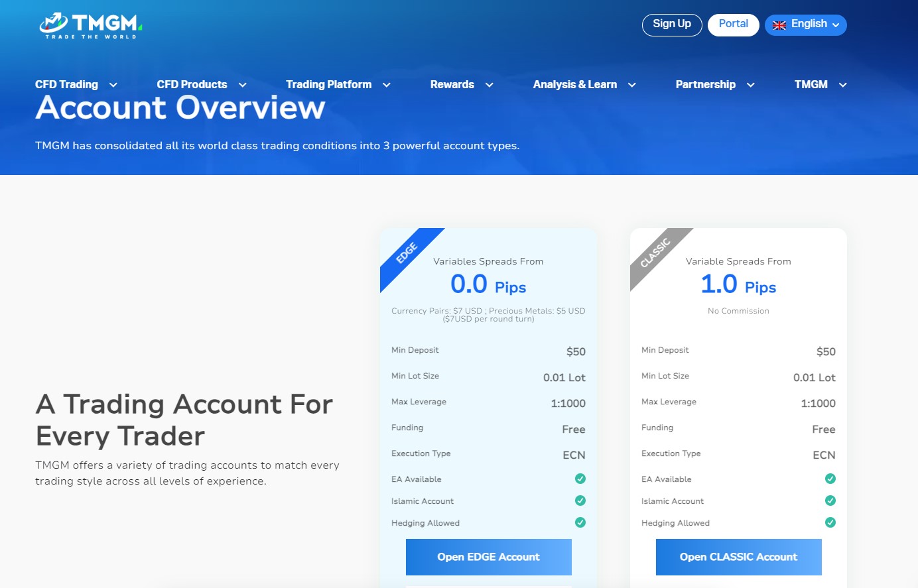Click the TMGM logo
The image size is (918, 588).
pos(91,26)
